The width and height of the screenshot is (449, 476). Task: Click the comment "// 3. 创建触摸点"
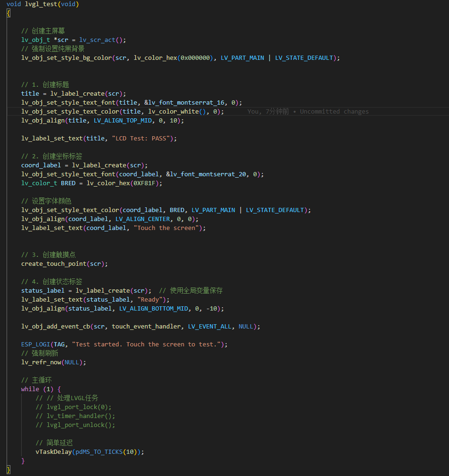[x=48, y=254]
